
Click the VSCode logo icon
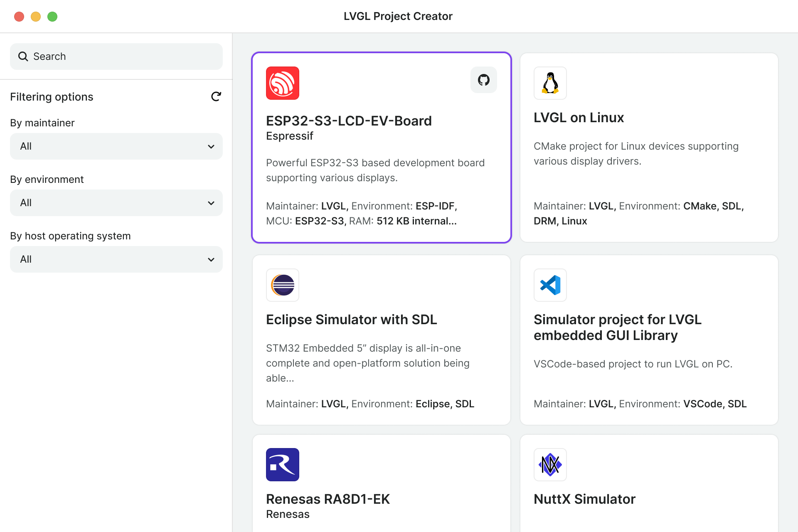coord(550,285)
